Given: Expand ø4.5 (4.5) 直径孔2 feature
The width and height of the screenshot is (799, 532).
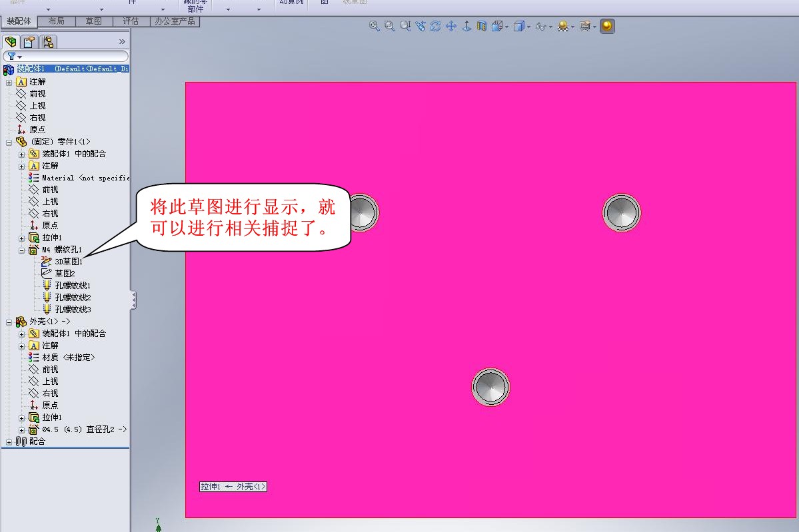Looking at the screenshot, I should tap(21, 430).
